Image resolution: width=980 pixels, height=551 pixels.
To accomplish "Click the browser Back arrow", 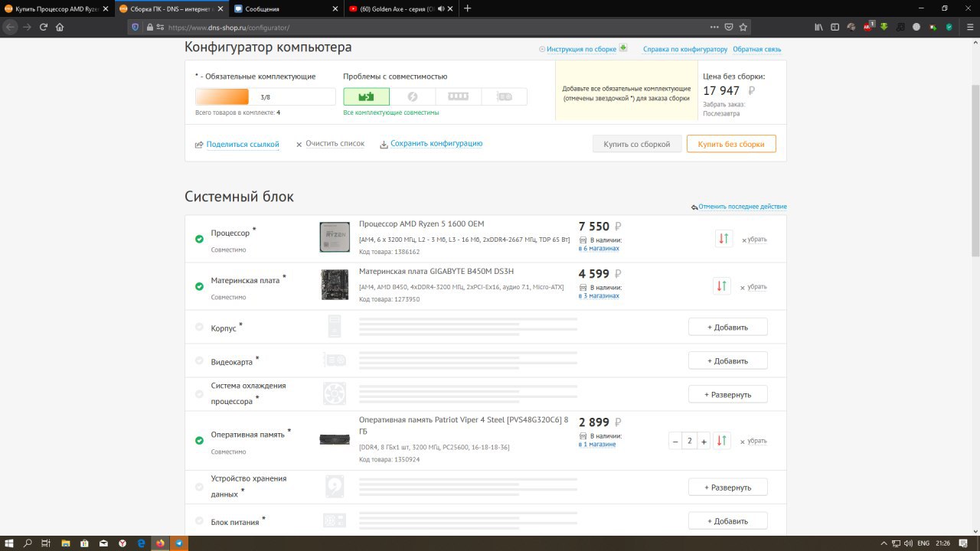I will [10, 27].
